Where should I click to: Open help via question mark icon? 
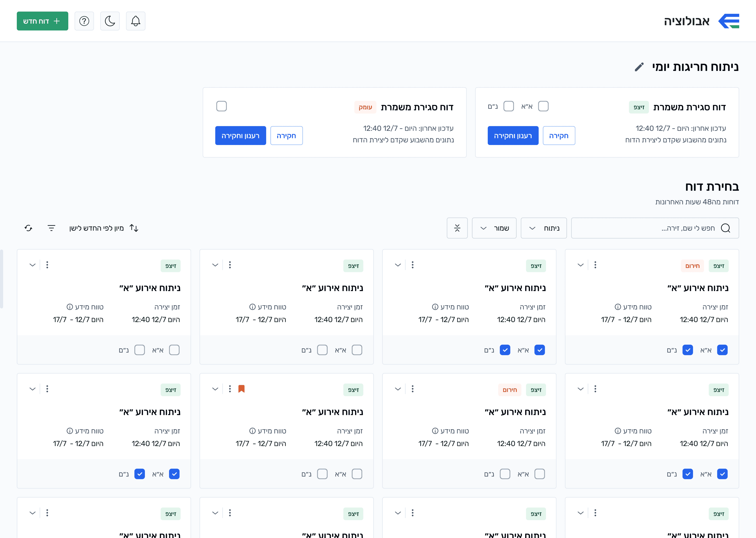coord(84,21)
